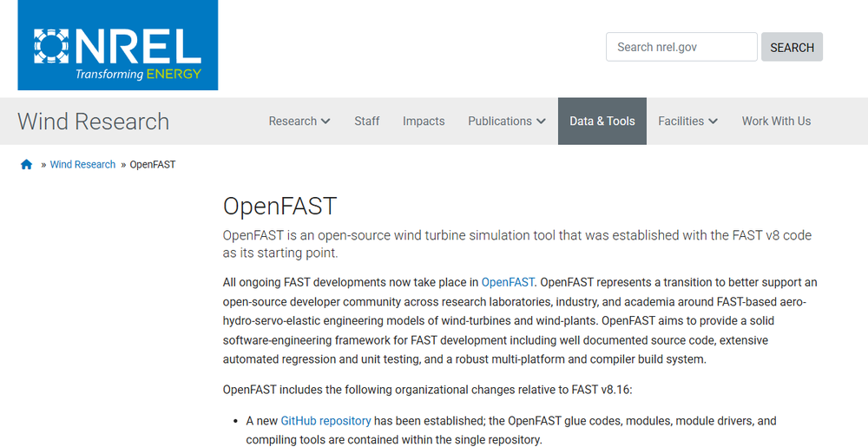Click the NREL Transforming Energy logo
The height and width of the screenshot is (447, 868).
(117, 45)
